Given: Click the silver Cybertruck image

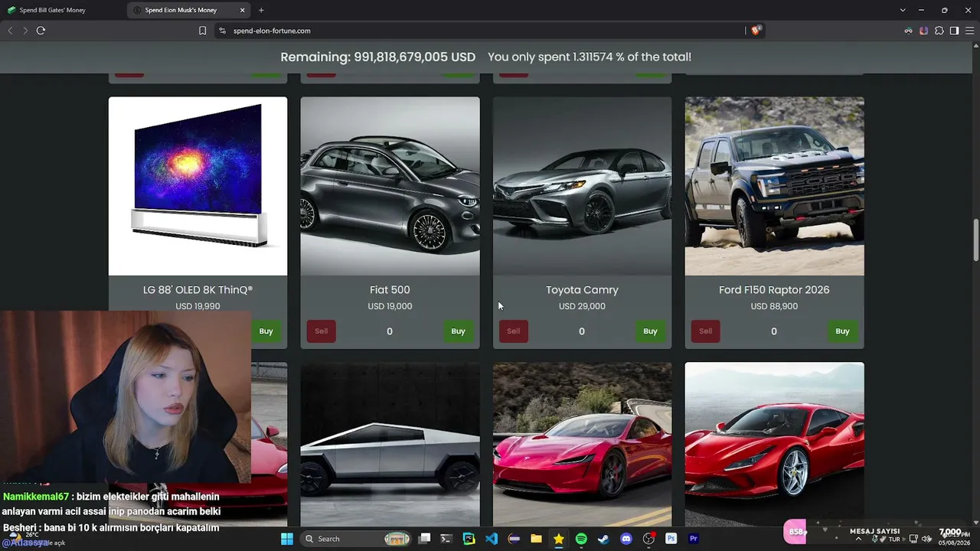Looking at the screenshot, I should coord(390,444).
